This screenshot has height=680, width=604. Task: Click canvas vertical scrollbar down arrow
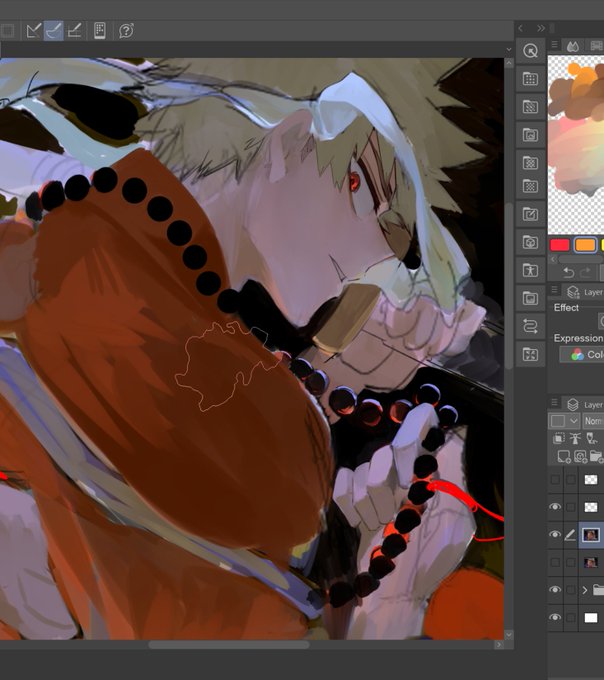pyautogui.click(x=509, y=634)
